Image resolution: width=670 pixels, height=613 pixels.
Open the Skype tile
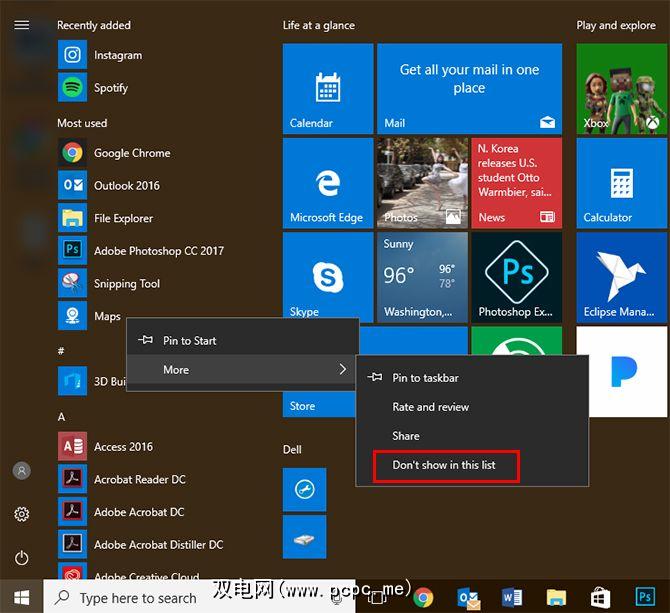point(327,277)
